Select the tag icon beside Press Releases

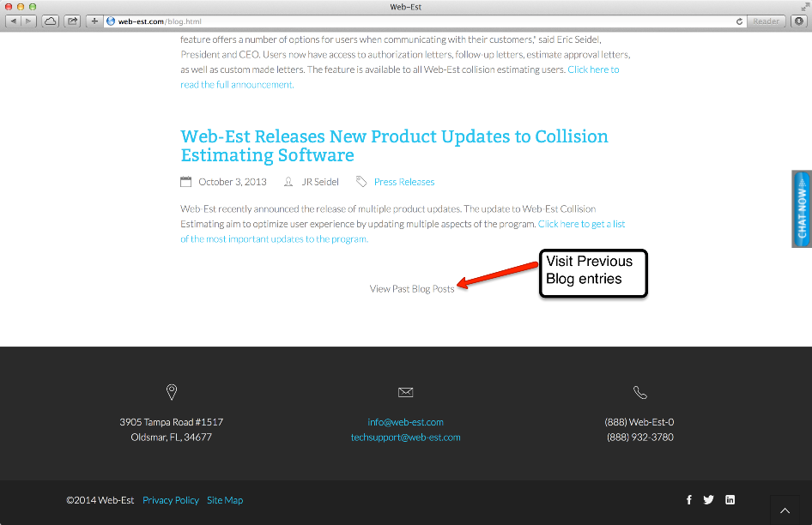click(361, 182)
